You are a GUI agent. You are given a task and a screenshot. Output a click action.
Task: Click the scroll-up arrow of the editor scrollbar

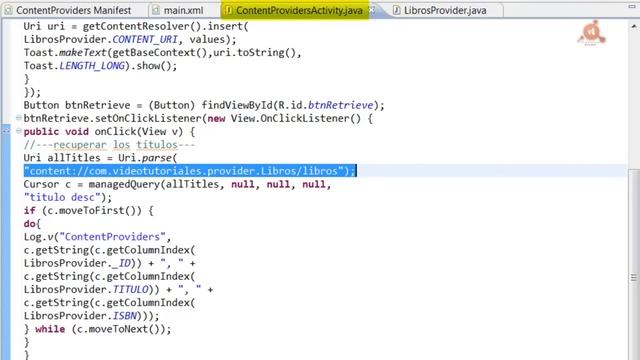[633, 26]
